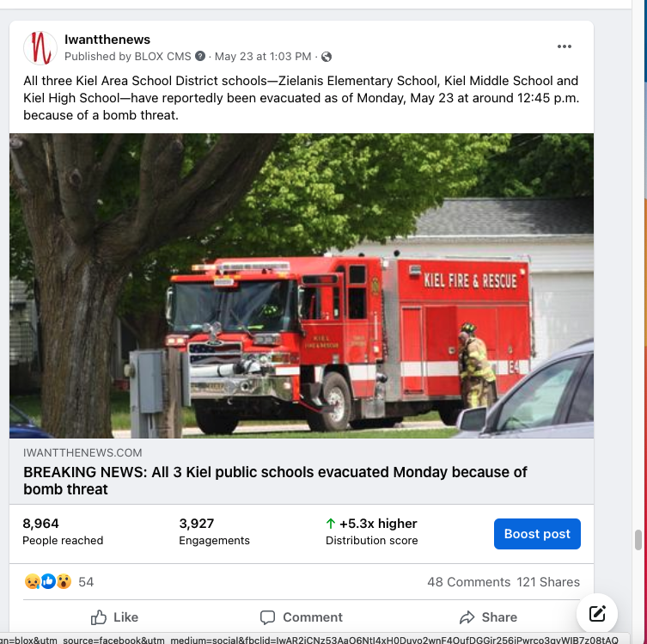Click the wow reaction emoji icon
647x644 pixels.
tap(64, 582)
